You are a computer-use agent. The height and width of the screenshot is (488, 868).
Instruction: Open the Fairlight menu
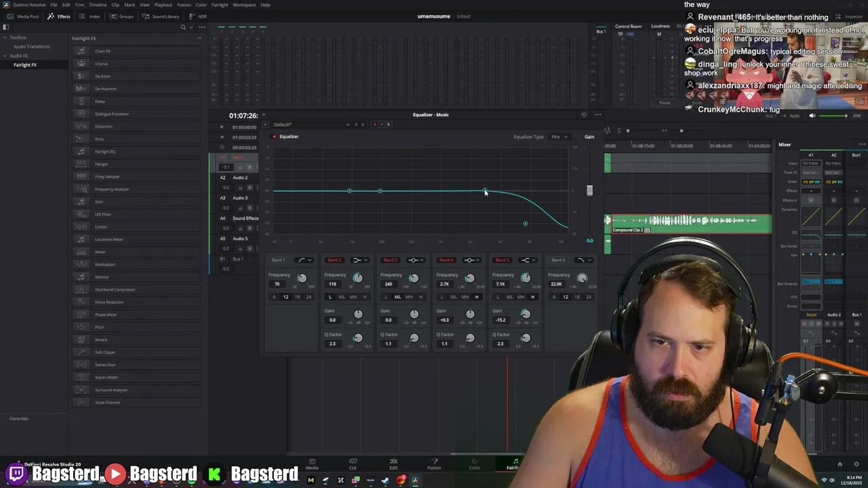click(220, 5)
